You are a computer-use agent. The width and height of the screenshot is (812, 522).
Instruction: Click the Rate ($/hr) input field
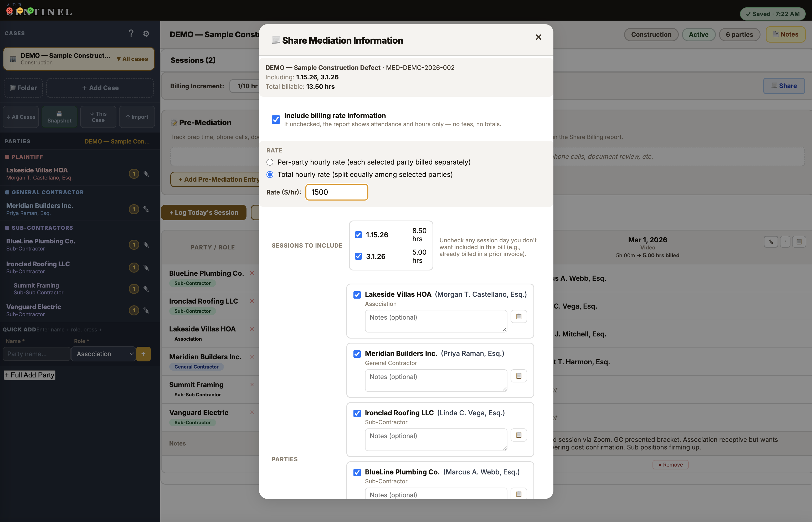point(337,192)
